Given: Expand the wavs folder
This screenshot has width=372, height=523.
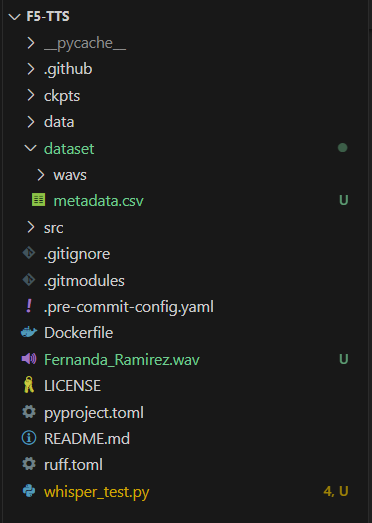Looking at the screenshot, I should pyautogui.click(x=41, y=174).
